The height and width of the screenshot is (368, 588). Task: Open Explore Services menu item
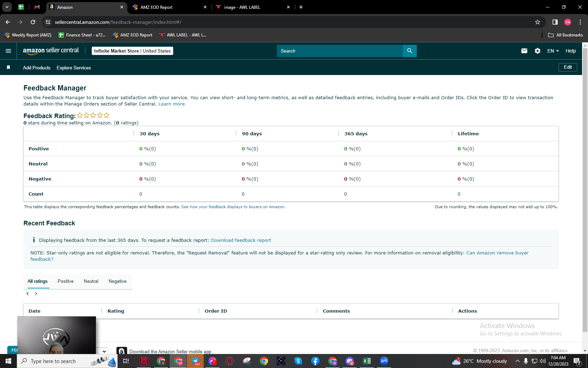click(x=74, y=68)
